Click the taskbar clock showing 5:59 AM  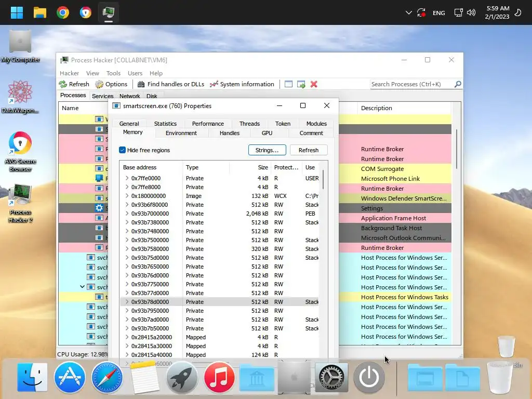coord(497,12)
